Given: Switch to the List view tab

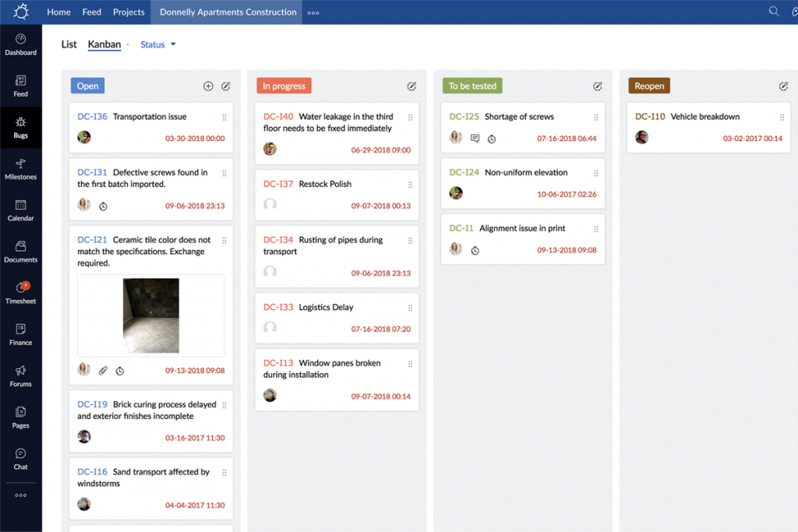Looking at the screenshot, I should [69, 44].
